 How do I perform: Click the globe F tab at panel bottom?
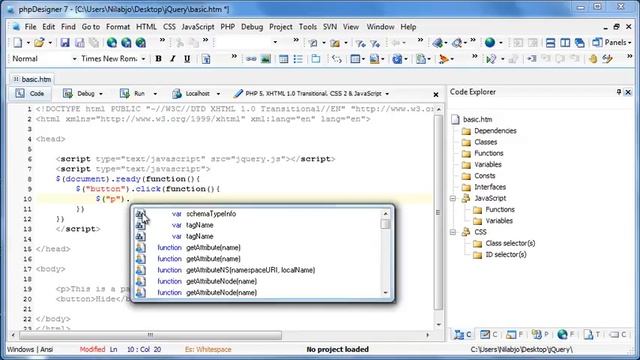click(x=566, y=335)
